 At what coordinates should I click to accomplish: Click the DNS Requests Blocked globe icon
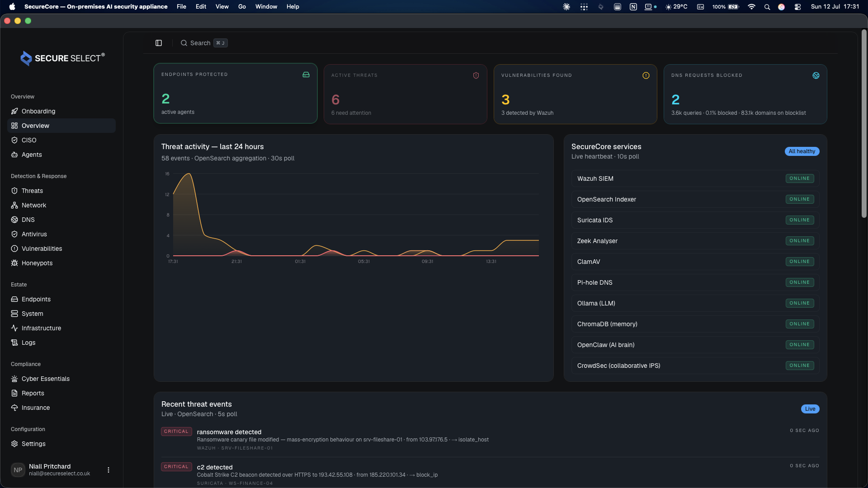pyautogui.click(x=816, y=75)
